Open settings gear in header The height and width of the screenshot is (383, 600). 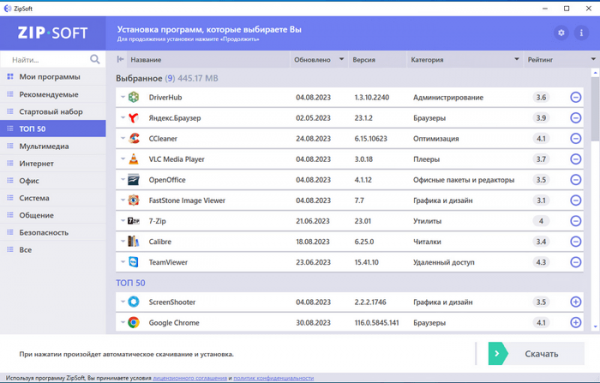click(561, 33)
